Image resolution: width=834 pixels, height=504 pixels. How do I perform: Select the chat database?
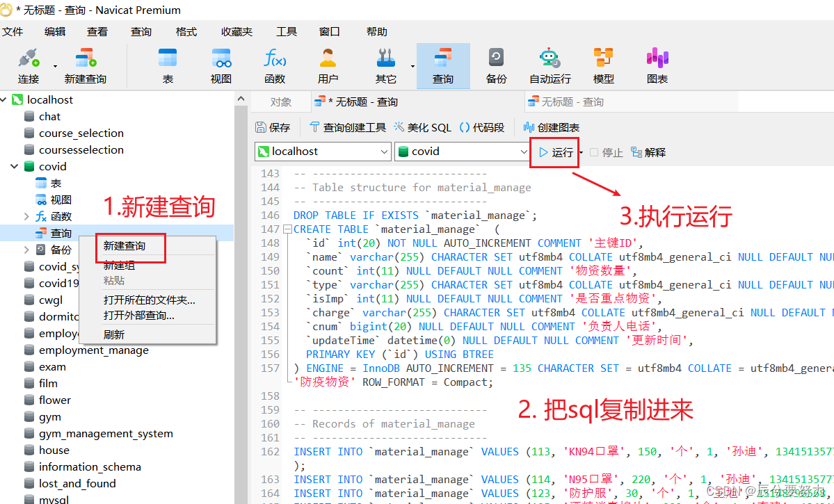pyautogui.click(x=49, y=116)
